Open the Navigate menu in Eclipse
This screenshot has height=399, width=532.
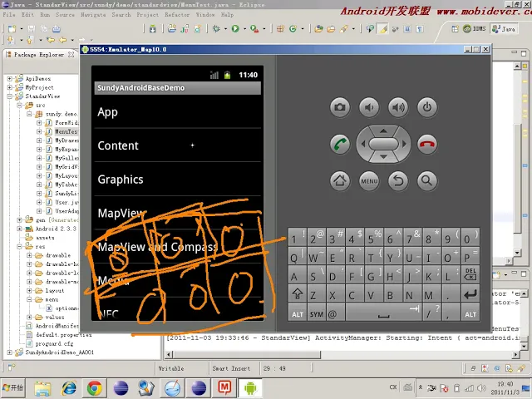coord(93,15)
